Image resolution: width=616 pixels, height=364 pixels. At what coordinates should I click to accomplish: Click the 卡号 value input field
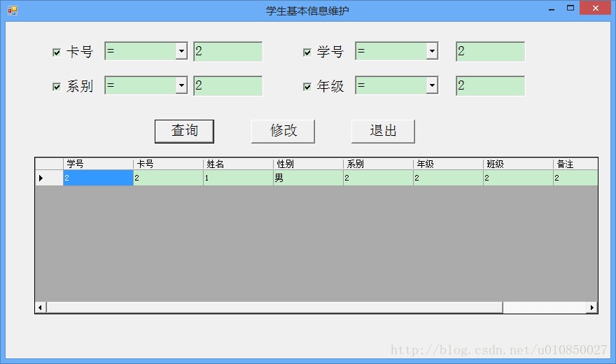click(228, 51)
